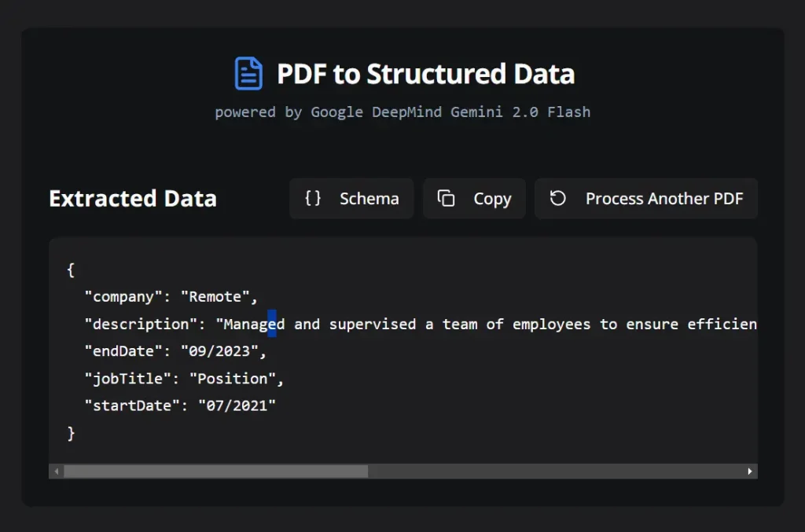Select the curly braces Schema icon
Image resolution: width=805 pixels, height=532 pixels.
click(x=312, y=198)
